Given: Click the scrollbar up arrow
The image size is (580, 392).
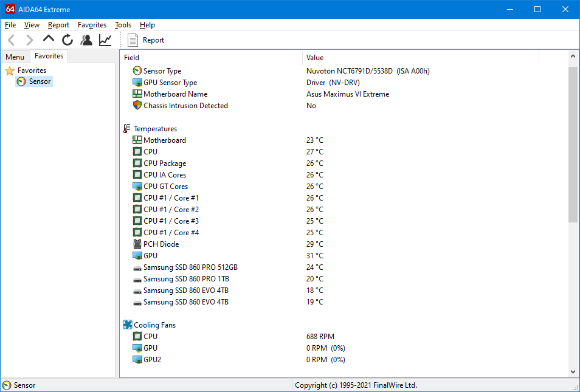Looking at the screenshot, I should 573,56.
